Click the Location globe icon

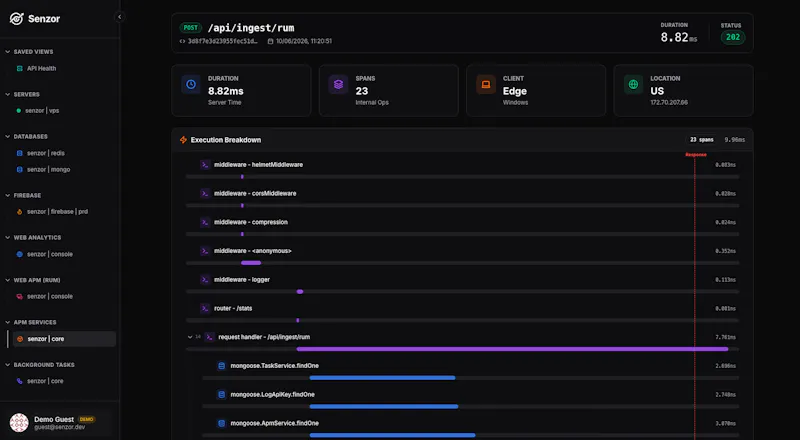pyautogui.click(x=633, y=84)
